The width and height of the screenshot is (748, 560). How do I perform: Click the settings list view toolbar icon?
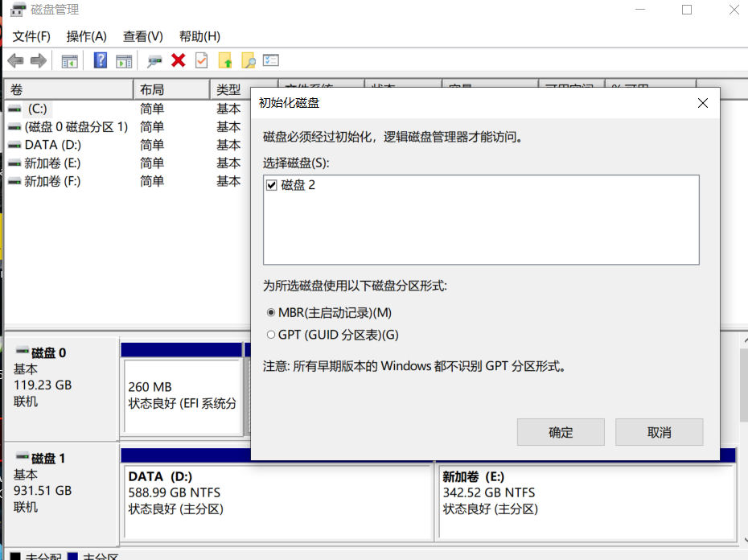point(271,60)
